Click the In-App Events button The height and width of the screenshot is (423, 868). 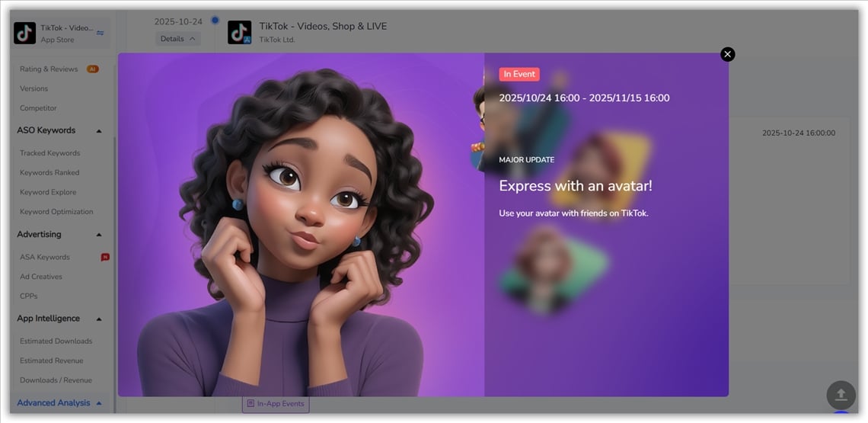[275, 403]
